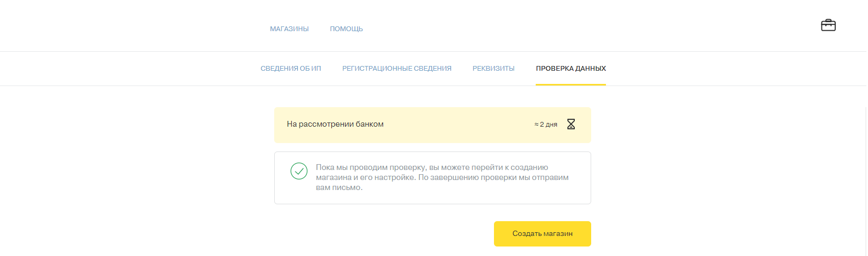Open the briefcase account icon
Viewport: 868px width, 256px height.
(x=828, y=25)
